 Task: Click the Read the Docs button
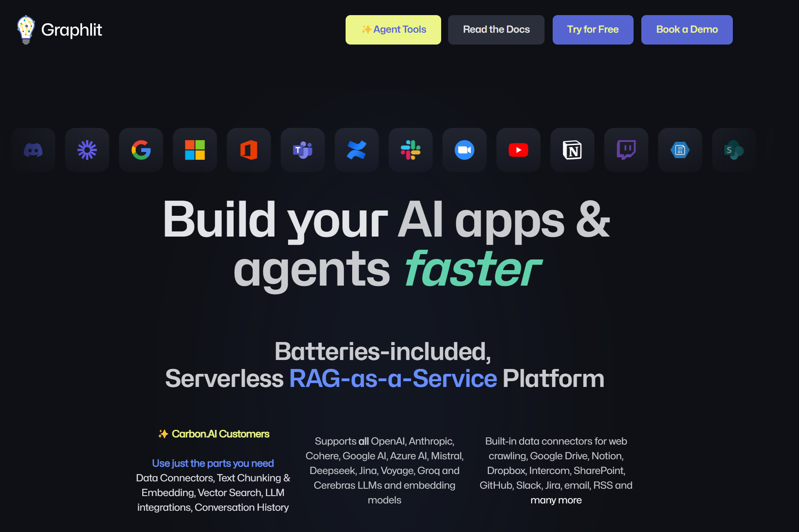pos(496,29)
